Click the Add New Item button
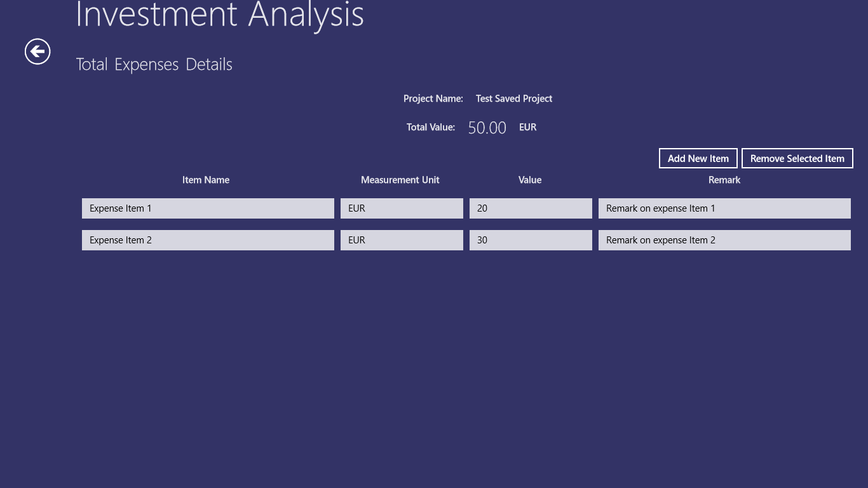The width and height of the screenshot is (868, 488). pos(698,158)
